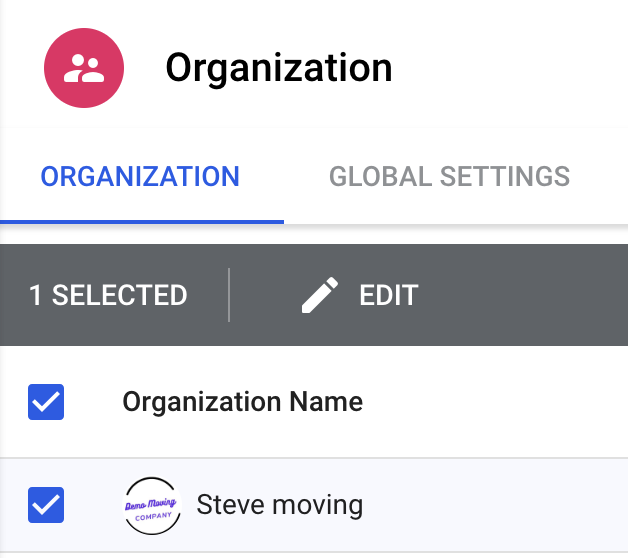This screenshot has height=558, width=628.
Task: Click the Steve moving organization name
Action: (x=279, y=504)
